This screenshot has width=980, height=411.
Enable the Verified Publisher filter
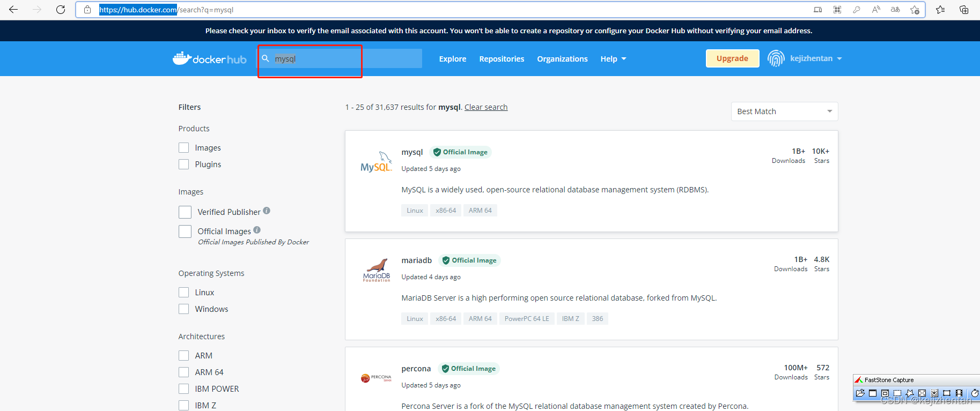point(185,212)
